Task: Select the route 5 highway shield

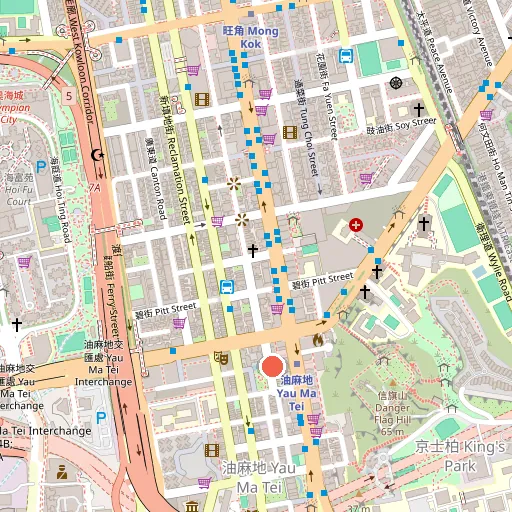Action: click(x=69, y=96)
